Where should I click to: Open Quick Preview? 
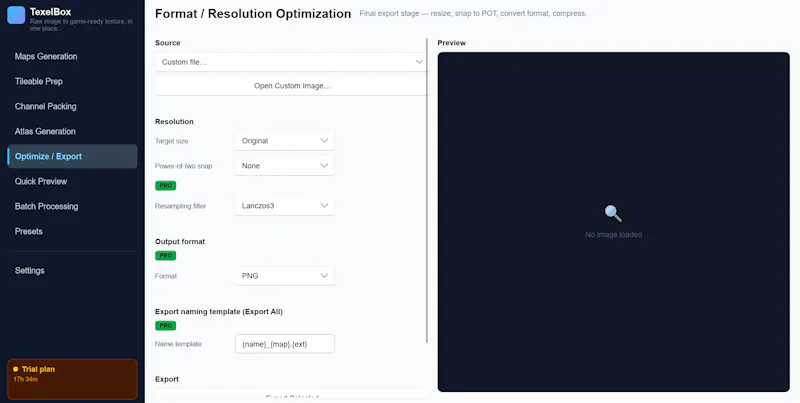click(x=72, y=182)
